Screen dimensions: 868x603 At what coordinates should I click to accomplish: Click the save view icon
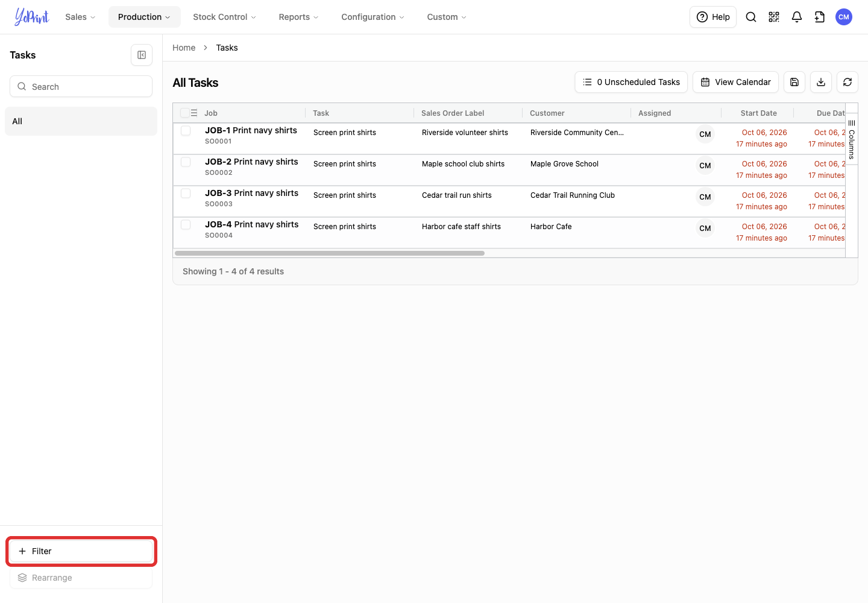[x=794, y=82]
